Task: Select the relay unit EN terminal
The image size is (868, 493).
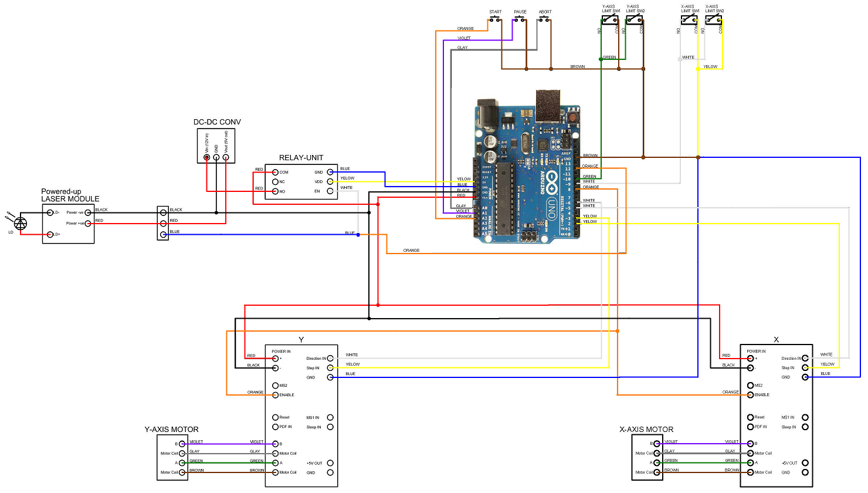Action: (x=330, y=191)
